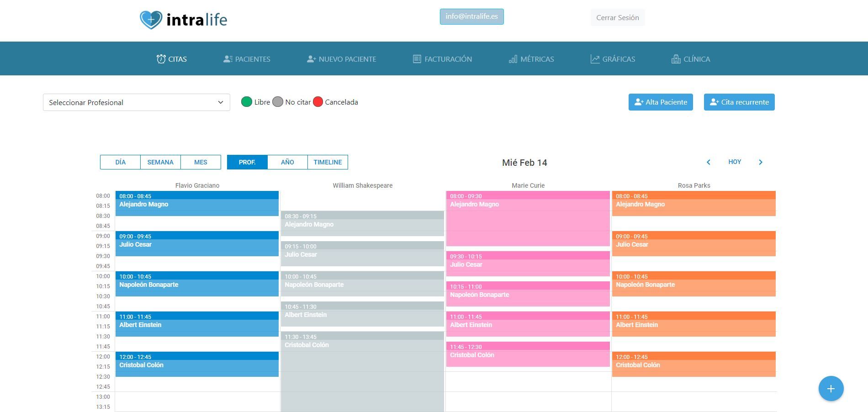The height and width of the screenshot is (412, 868).
Task: Click the Nuevo Paciente add-user icon
Action: [312, 59]
